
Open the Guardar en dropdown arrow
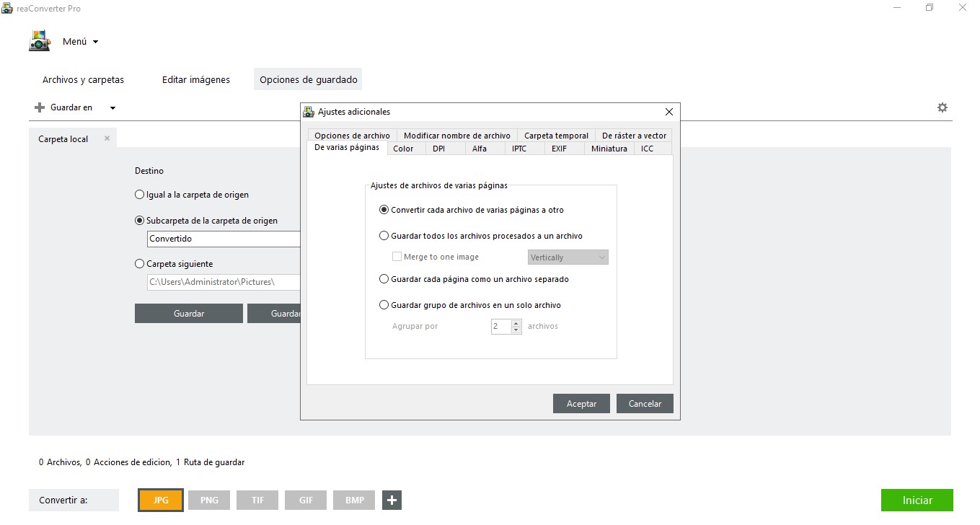coord(112,108)
